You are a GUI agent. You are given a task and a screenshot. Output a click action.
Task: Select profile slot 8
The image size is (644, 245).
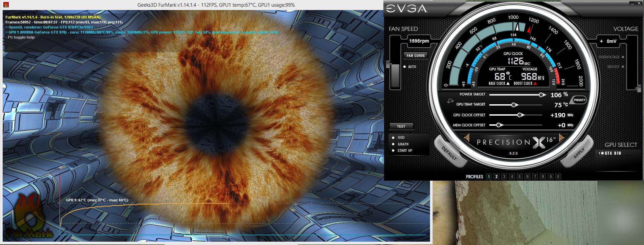(543, 177)
